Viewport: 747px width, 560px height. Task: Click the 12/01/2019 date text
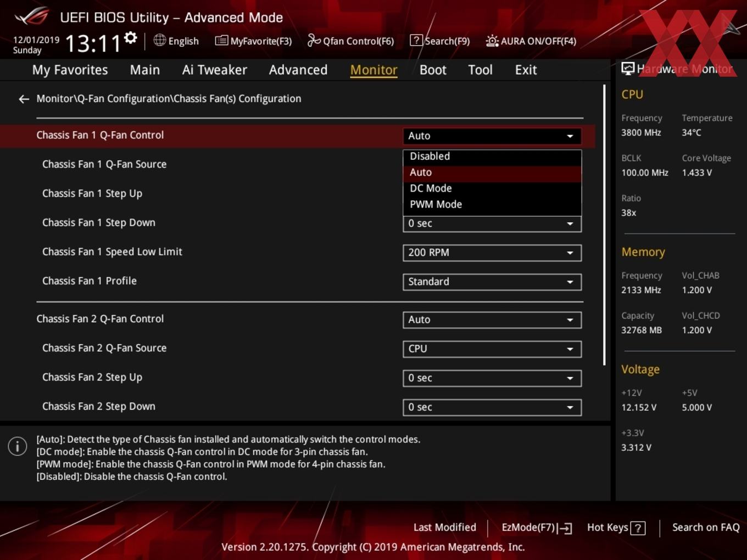[36, 40]
